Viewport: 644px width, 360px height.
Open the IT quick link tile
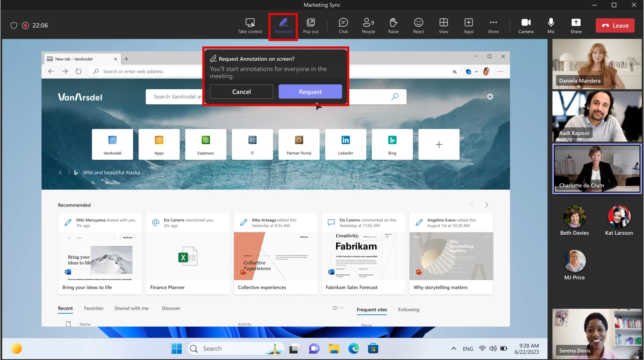click(252, 144)
